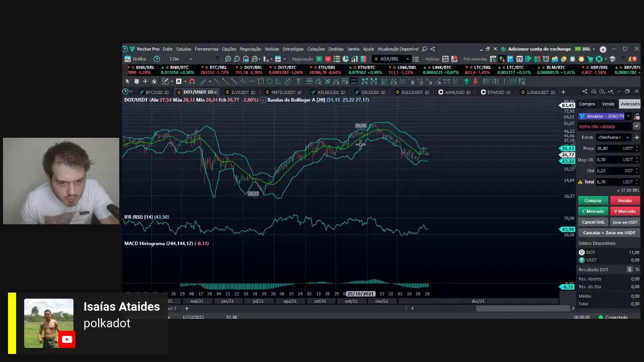
Task: Select the crosshair cursor tool
Action: [145, 81]
